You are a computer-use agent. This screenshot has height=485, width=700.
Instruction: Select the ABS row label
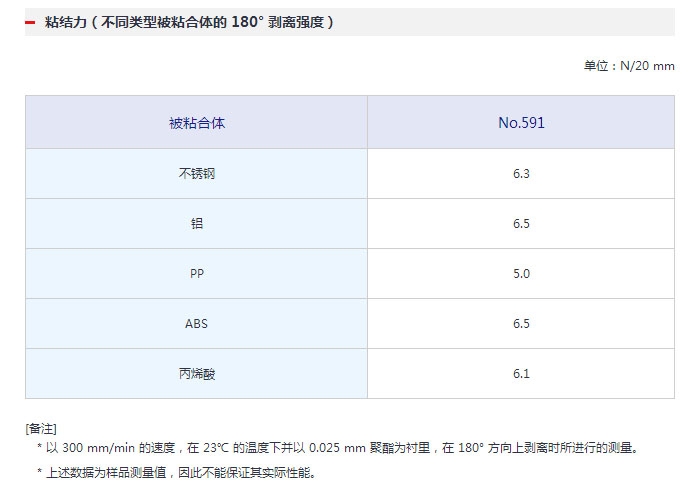click(197, 323)
